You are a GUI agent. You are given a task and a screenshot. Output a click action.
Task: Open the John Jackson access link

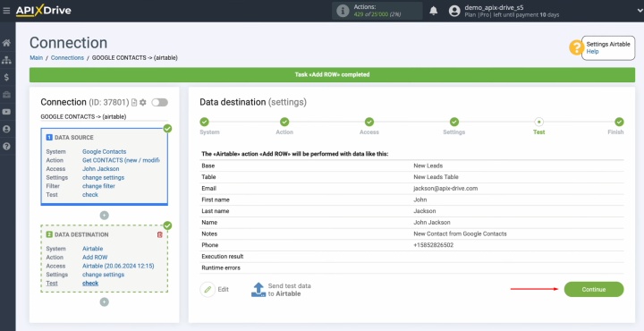coord(100,169)
